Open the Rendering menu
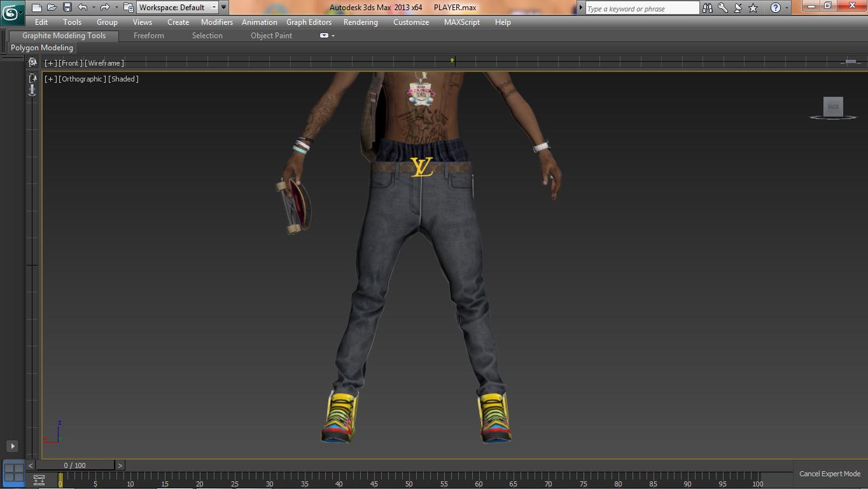 pos(361,22)
